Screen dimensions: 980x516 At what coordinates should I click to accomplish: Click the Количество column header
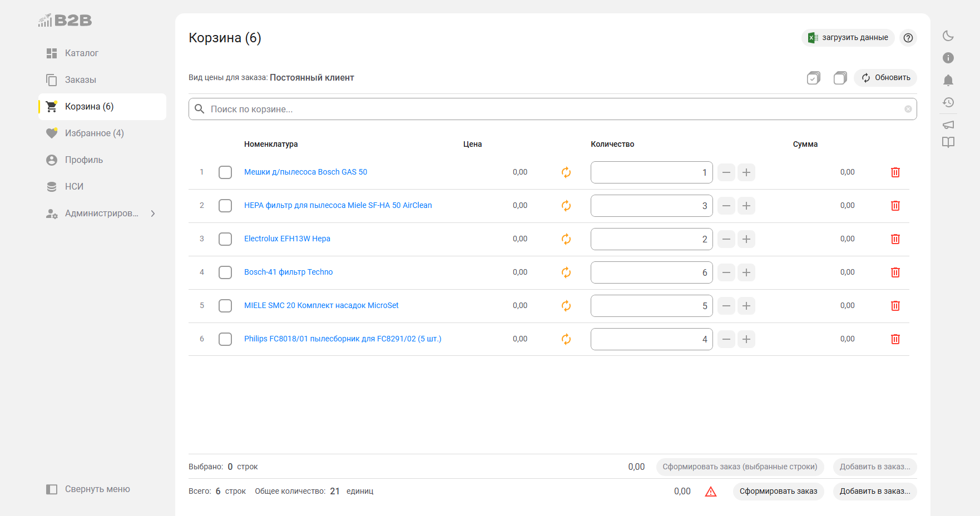point(612,144)
